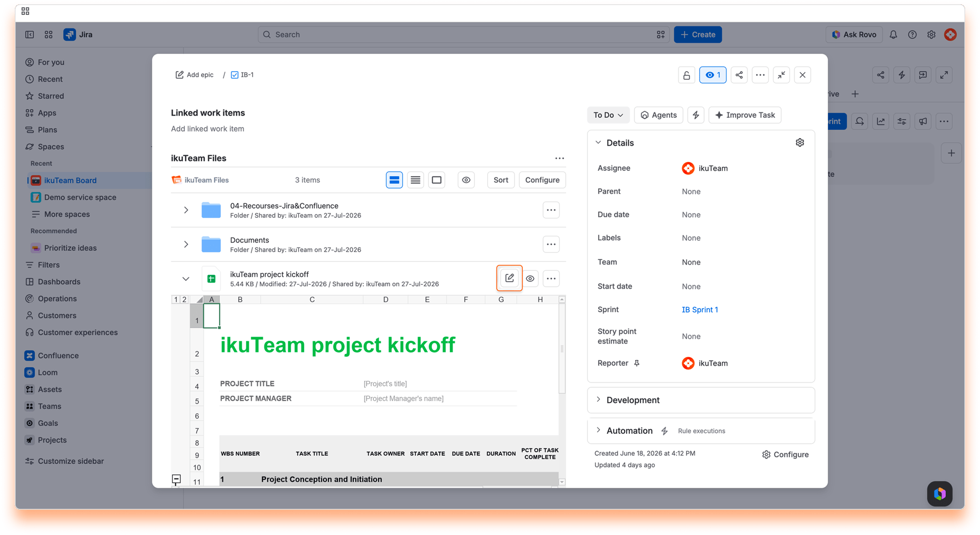Collapse the issue dialog with shrink icon

pyautogui.click(x=781, y=75)
